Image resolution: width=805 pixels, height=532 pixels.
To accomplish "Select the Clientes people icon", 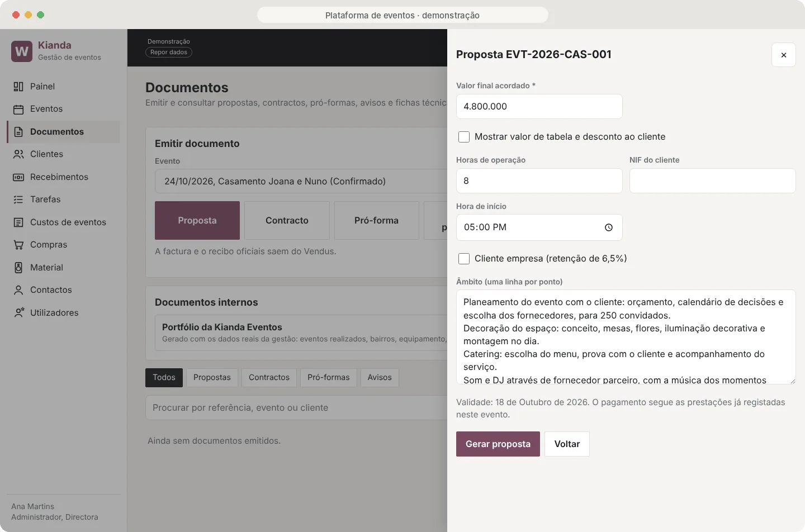I will (x=18, y=154).
